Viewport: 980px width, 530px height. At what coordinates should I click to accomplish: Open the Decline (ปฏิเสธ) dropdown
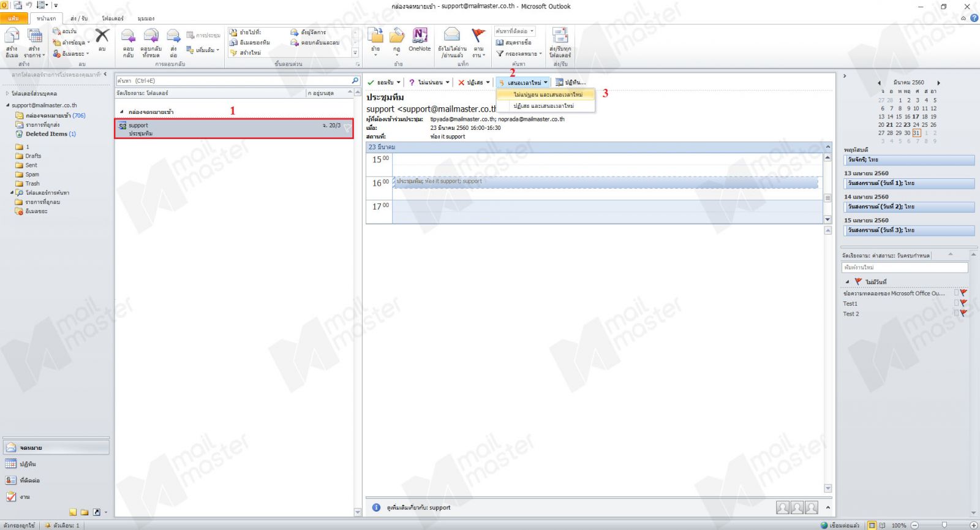pos(488,83)
